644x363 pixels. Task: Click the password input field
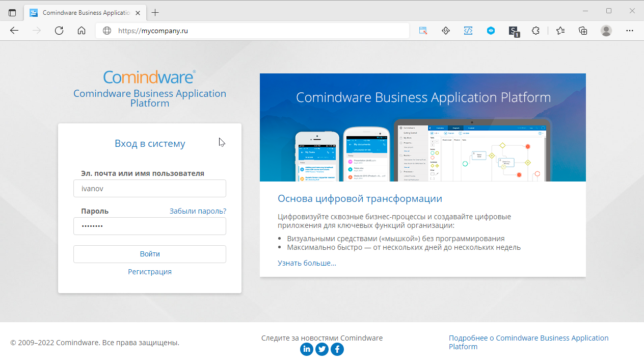[x=150, y=226]
